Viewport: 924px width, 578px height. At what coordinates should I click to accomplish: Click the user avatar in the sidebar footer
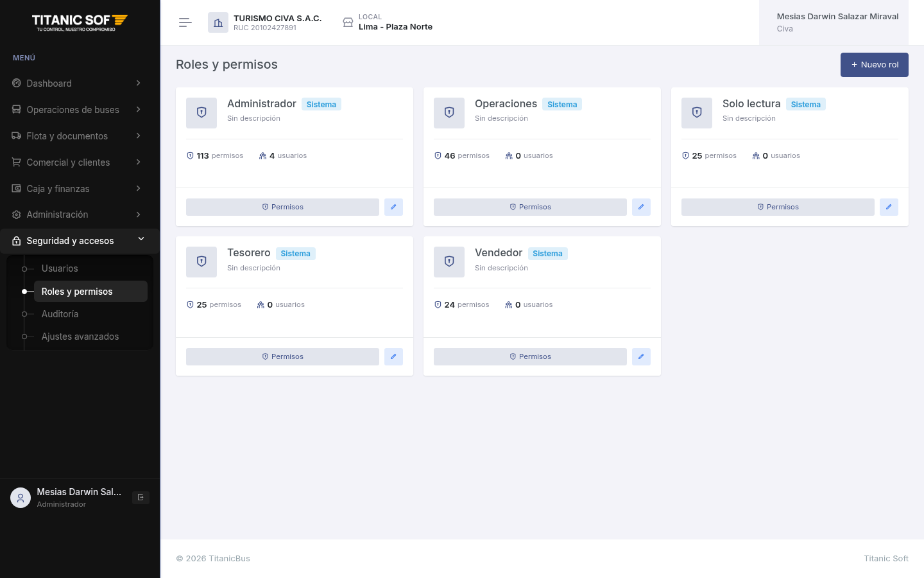[x=21, y=498]
